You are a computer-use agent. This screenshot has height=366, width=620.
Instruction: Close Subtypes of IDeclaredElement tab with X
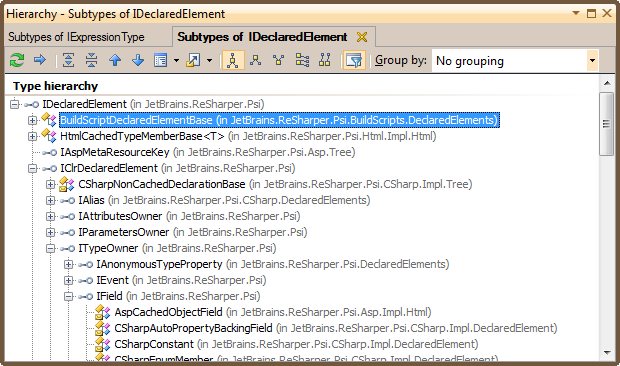point(362,37)
